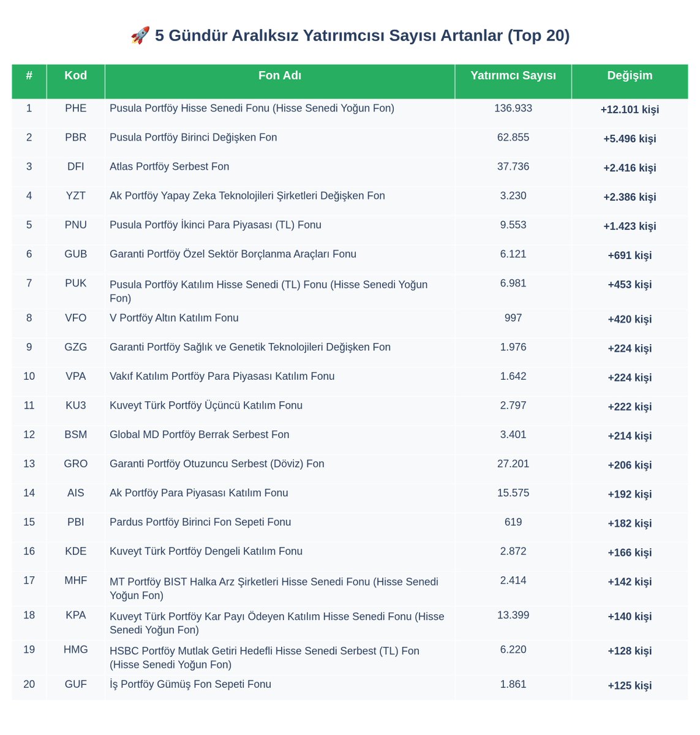Select fund code VPA

pos(76,376)
